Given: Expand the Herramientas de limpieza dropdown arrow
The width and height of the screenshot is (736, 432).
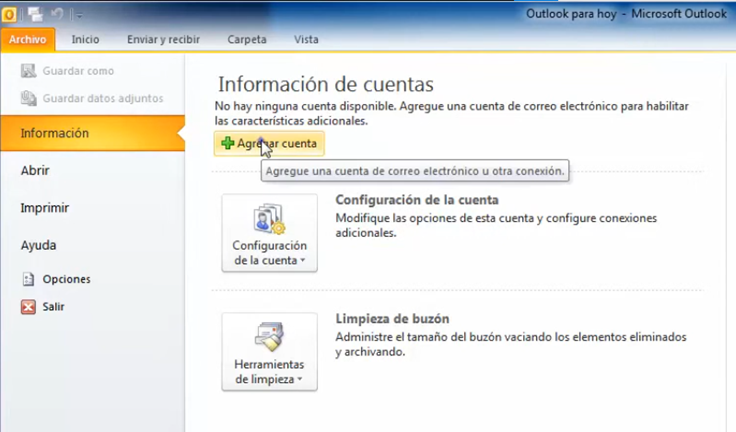Looking at the screenshot, I should coord(299,379).
